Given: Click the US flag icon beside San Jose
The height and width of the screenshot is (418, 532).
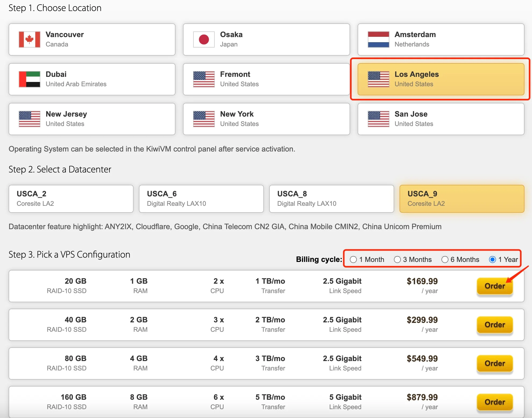Looking at the screenshot, I should point(378,119).
